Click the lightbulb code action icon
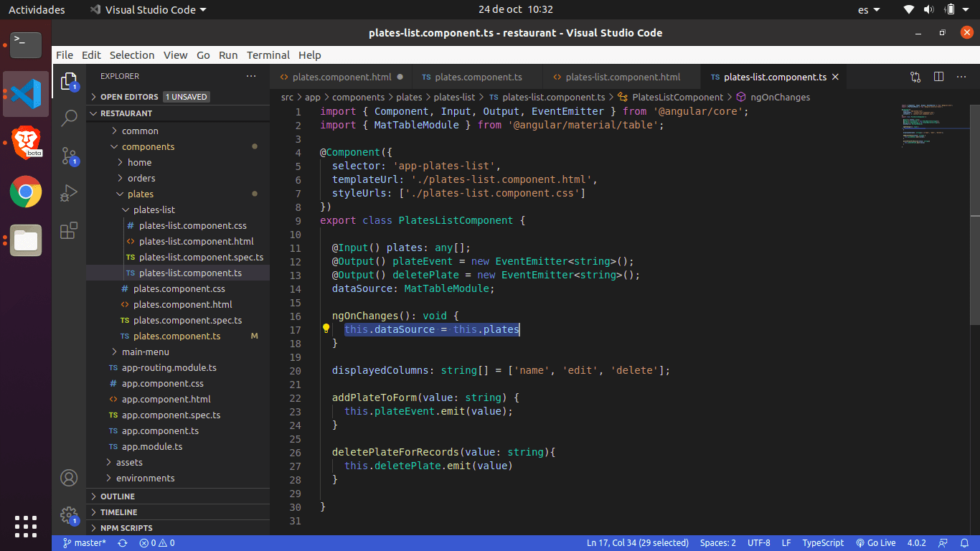This screenshot has height=551, width=980. [x=326, y=329]
